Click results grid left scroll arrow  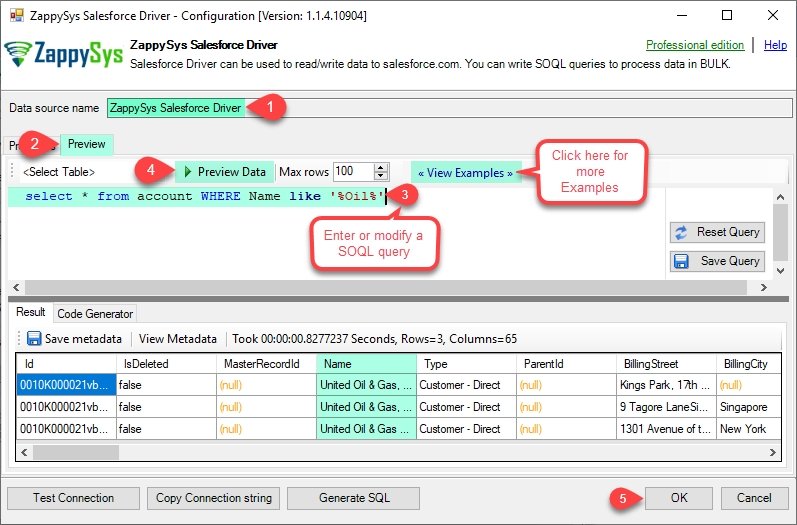pos(24,452)
